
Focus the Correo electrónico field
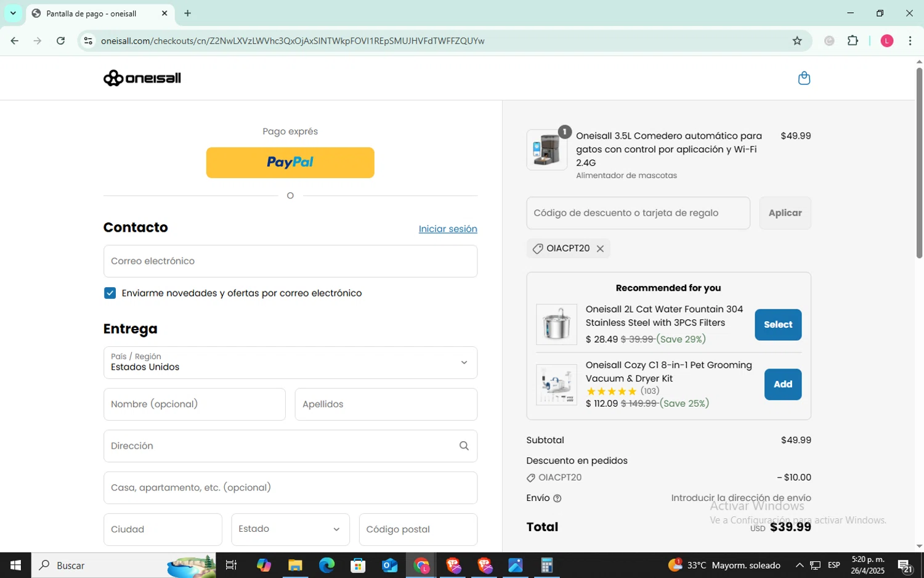(290, 261)
